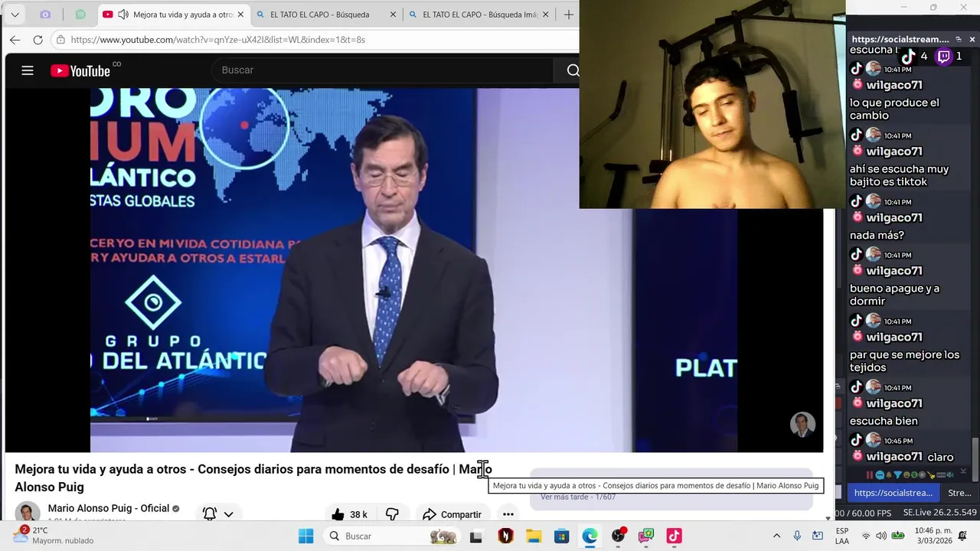Screen dimensions: 980x551
Task: Open the browser tab actions dropdown arrow
Action: point(15,15)
